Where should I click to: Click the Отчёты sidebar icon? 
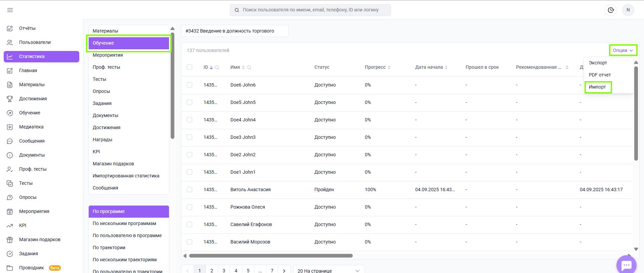pyautogui.click(x=10, y=28)
